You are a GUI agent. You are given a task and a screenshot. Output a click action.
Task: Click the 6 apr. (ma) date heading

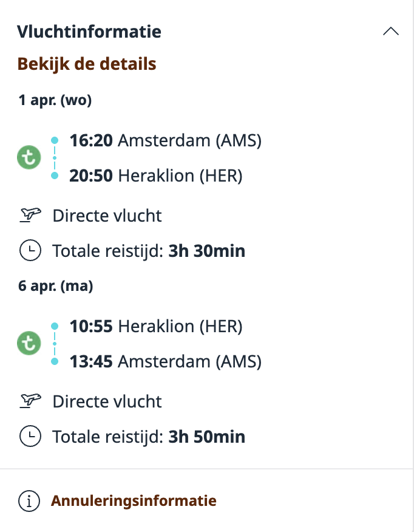tap(56, 285)
